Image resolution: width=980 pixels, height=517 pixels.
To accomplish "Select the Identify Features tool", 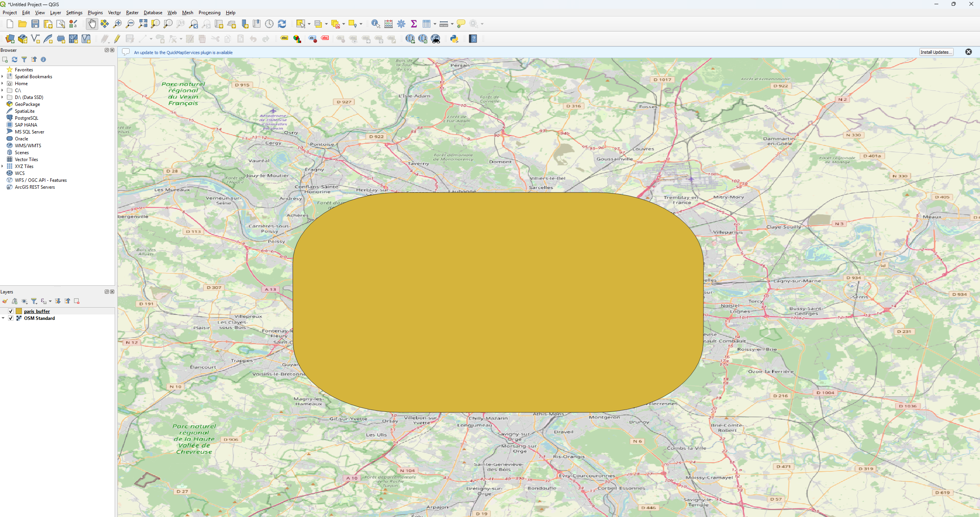I will pos(376,24).
